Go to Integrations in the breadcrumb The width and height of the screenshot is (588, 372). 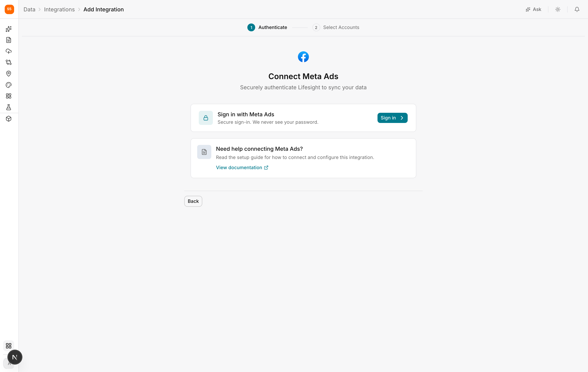pyautogui.click(x=59, y=9)
